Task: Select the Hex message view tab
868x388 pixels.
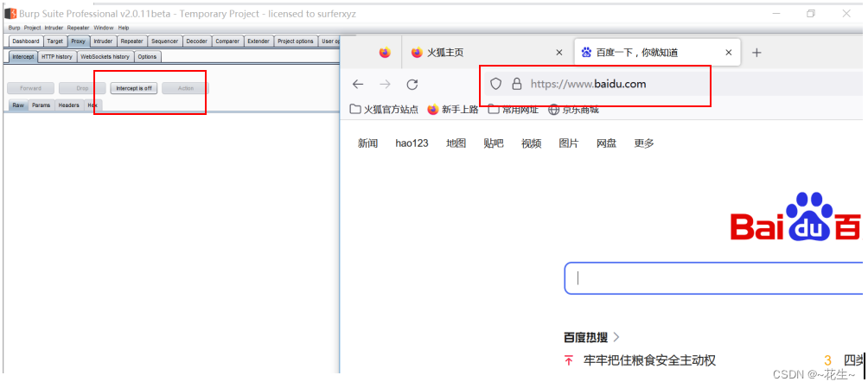Action: tap(93, 105)
